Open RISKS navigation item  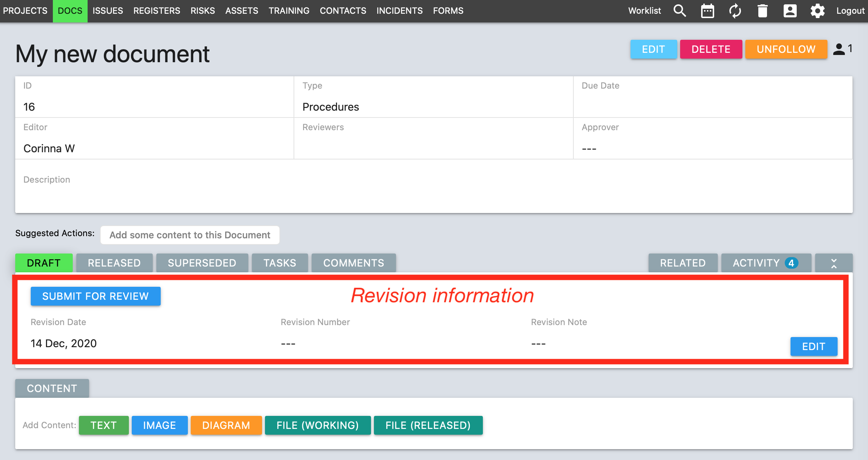pyautogui.click(x=203, y=11)
